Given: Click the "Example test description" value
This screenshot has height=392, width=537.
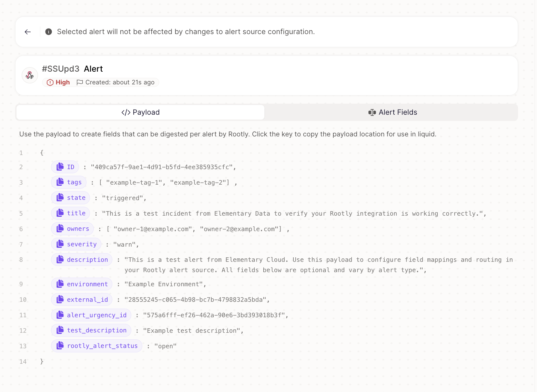Looking at the screenshot, I should (x=192, y=331).
